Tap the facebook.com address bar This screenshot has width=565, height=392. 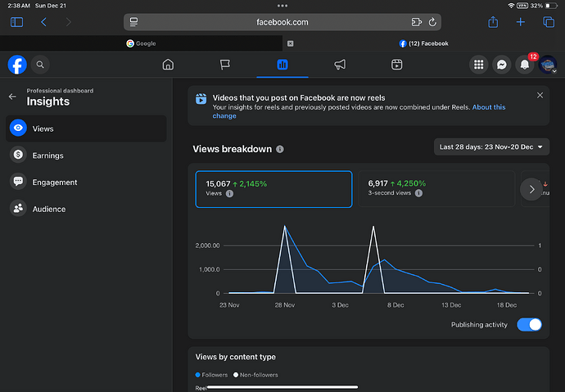(x=282, y=22)
